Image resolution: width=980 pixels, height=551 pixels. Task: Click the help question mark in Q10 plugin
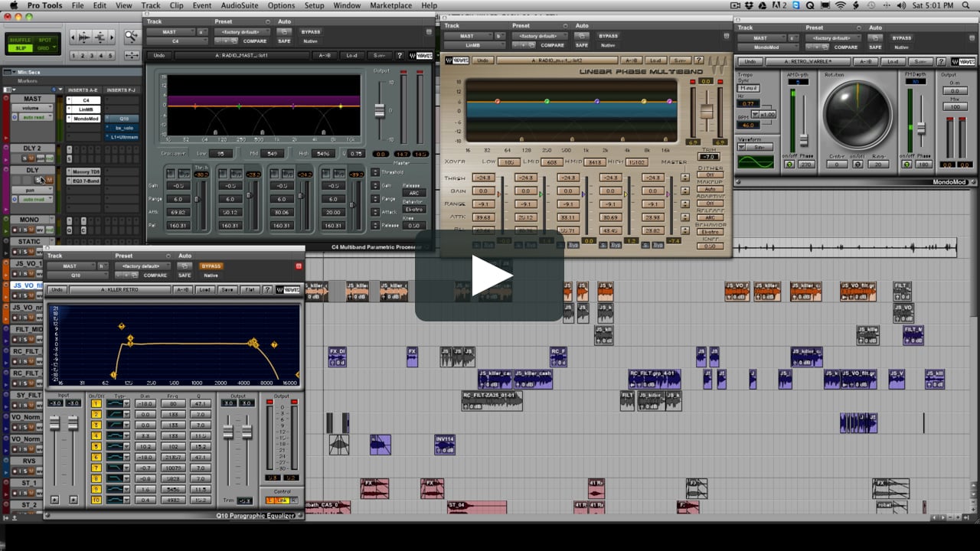coord(267,290)
